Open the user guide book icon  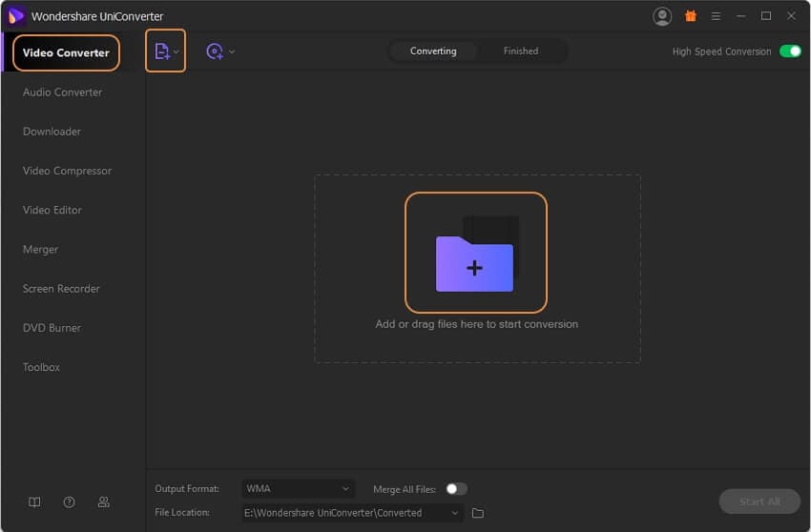pyautogui.click(x=34, y=502)
